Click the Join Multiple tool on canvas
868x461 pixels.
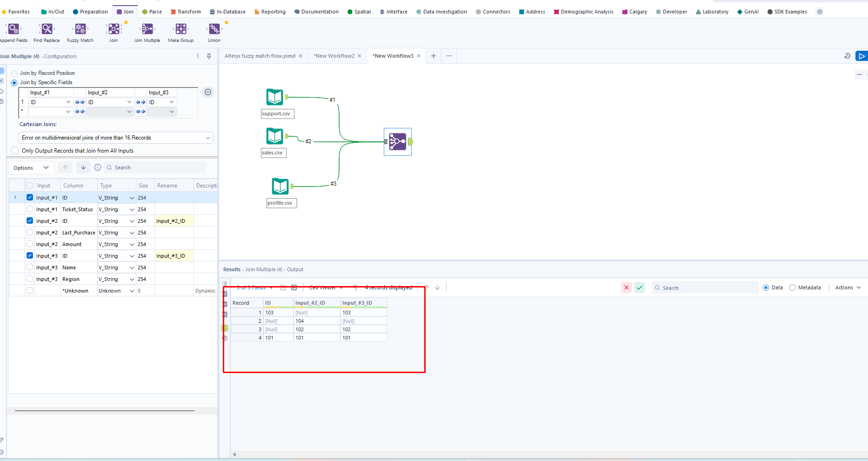(x=397, y=142)
